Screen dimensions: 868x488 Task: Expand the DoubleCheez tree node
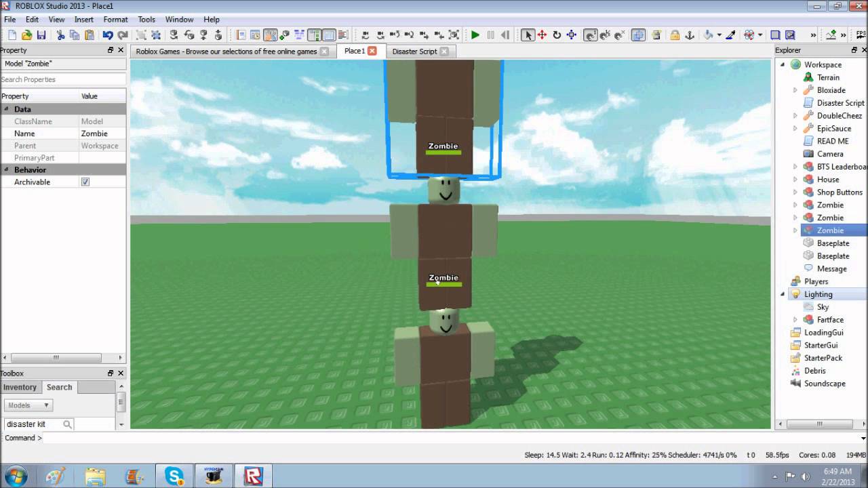tap(795, 116)
